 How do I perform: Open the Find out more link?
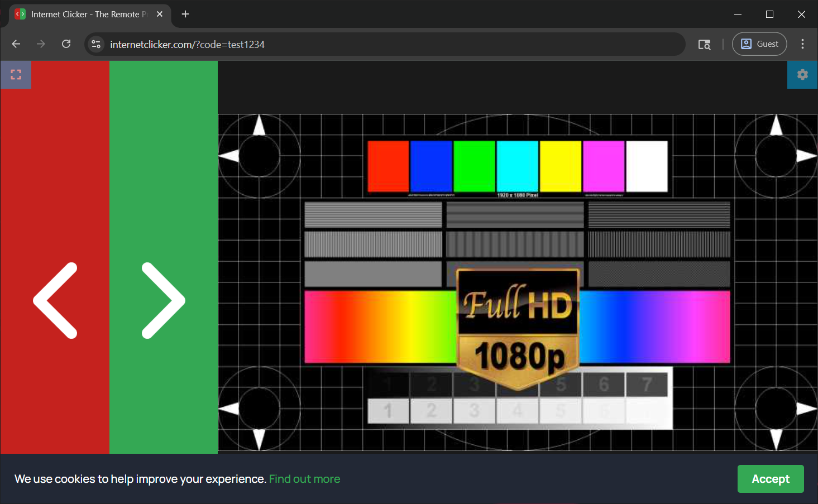(x=304, y=479)
